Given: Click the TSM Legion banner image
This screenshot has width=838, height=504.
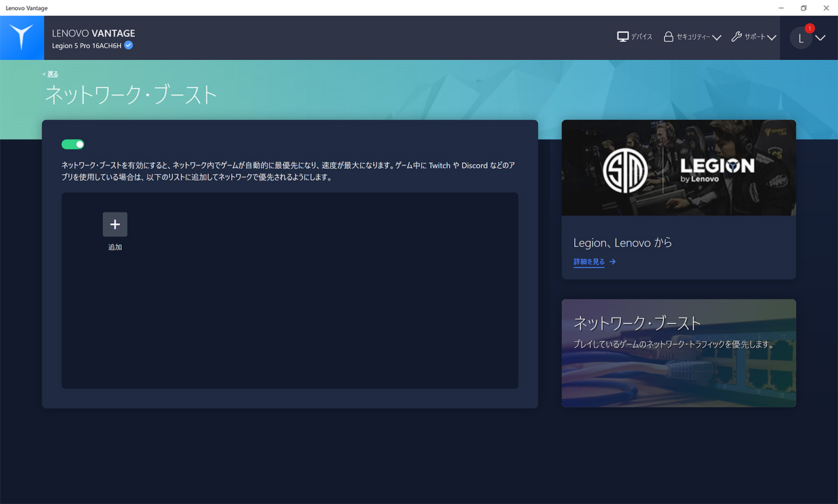Looking at the screenshot, I should [x=679, y=168].
